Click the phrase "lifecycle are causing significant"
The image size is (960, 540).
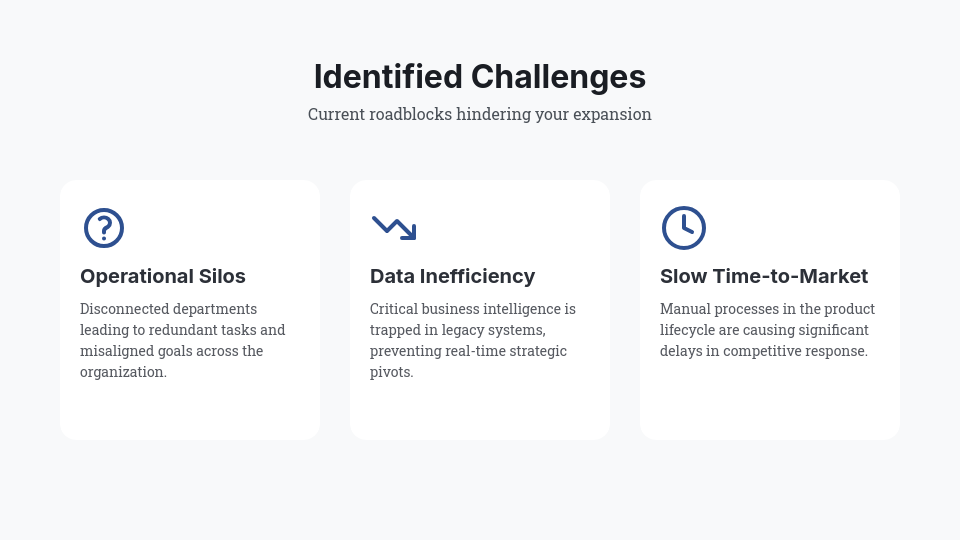[764, 330]
